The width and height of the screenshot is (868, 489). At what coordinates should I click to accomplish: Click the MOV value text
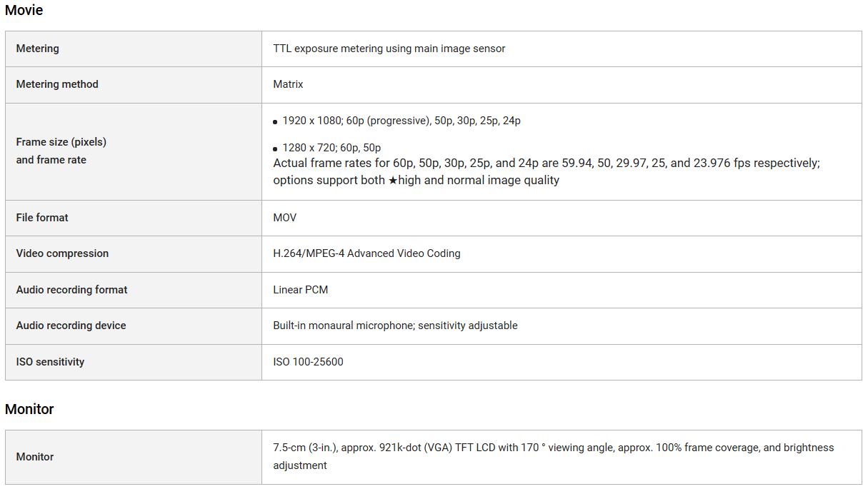coord(284,218)
